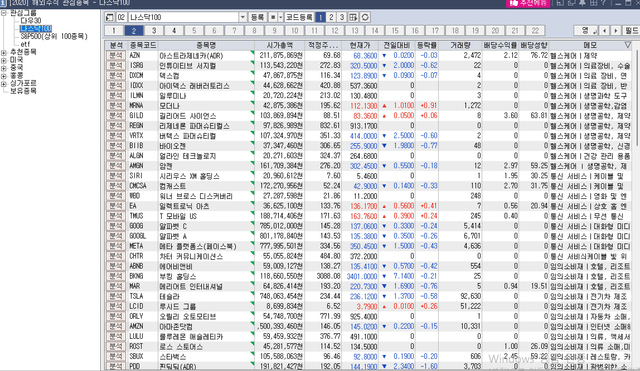
Task: Open the 보유종목 tree item
Action: pyautogui.click(x=23, y=91)
